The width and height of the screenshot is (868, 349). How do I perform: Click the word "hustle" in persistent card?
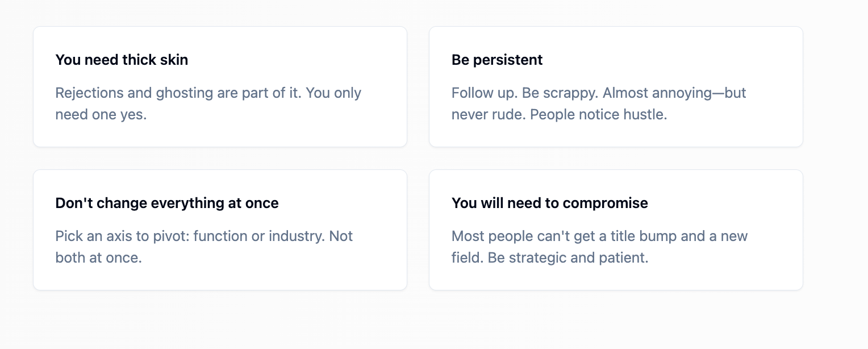[x=646, y=114]
